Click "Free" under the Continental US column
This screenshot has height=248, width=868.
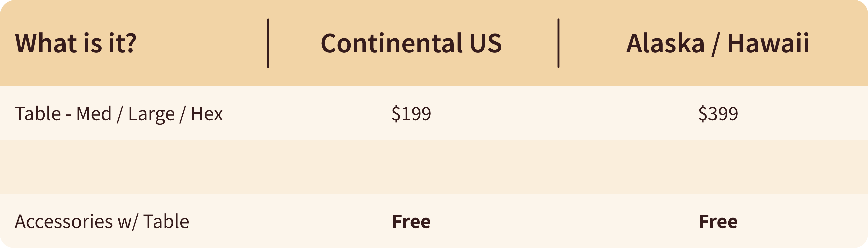[411, 222]
